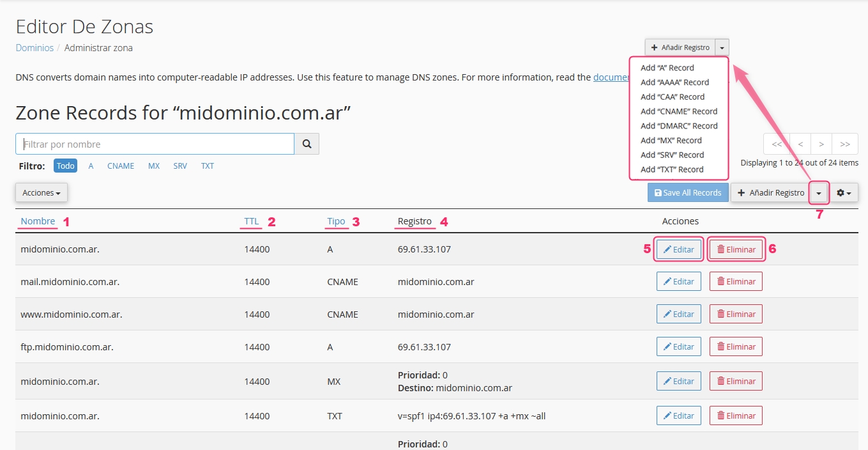
Task: Go to the previous page arrow
Action: tap(800, 144)
